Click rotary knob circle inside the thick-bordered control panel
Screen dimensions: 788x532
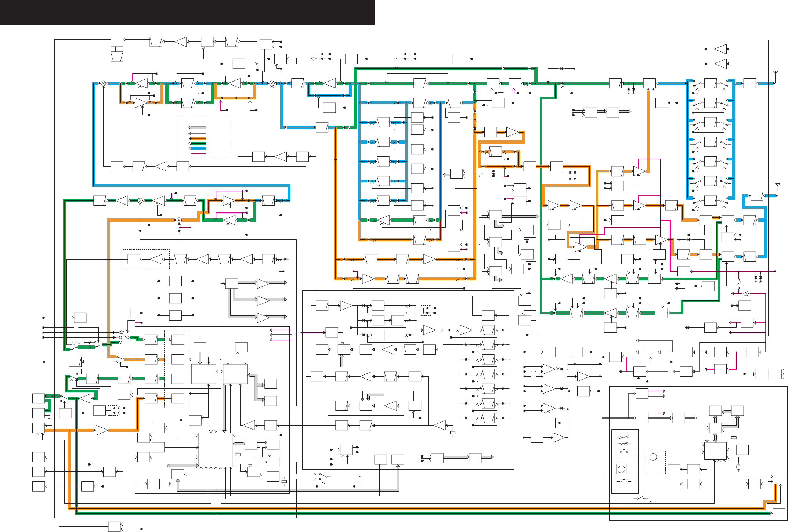pyautogui.click(x=621, y=469)
